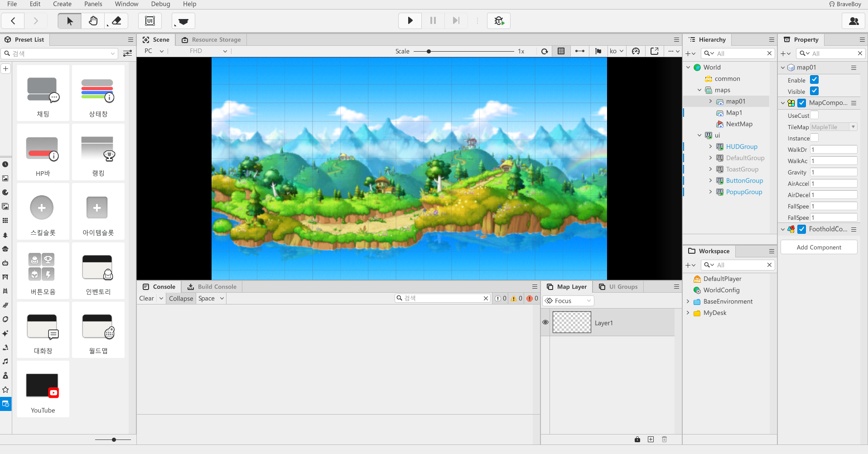This screenshot has width=868, height=454.
Task: Switch to the UI Groups tab
Action: pos(618,287)
